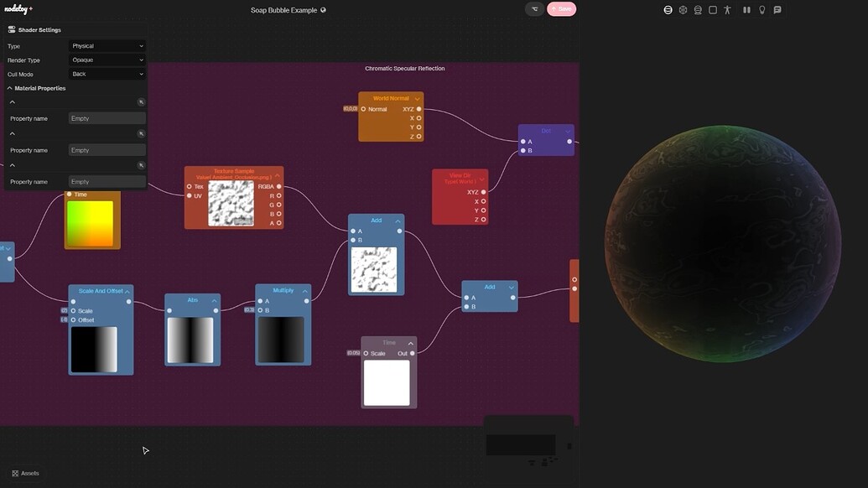Toggle scene lighting with the lightbulb
The width and height of the screenshot is (868, 488).
[x=761, y=8]
